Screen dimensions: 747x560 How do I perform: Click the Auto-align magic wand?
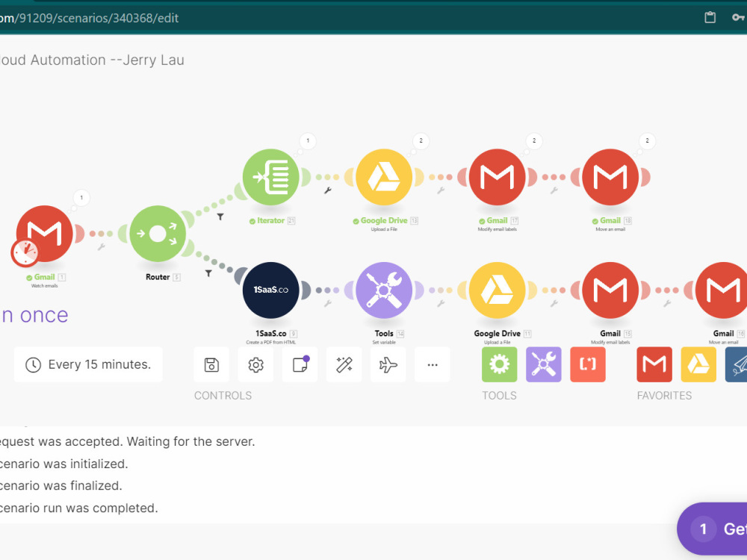click(344, 365)
